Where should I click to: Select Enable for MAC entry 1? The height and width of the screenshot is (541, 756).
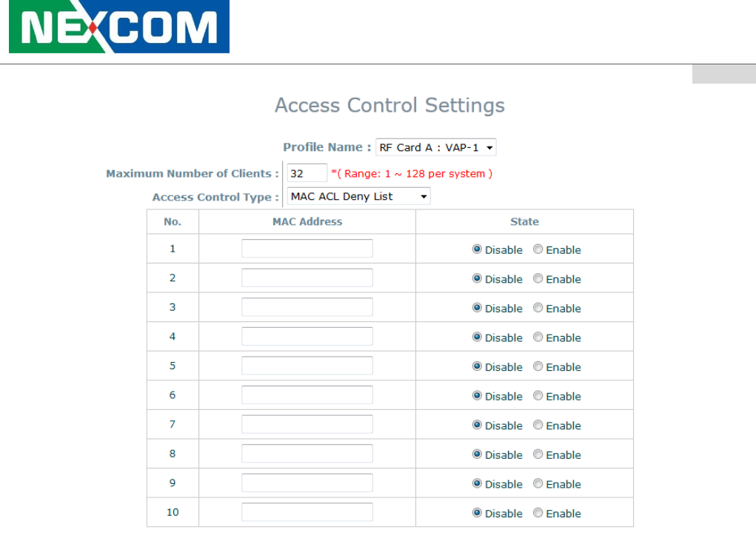538,249
